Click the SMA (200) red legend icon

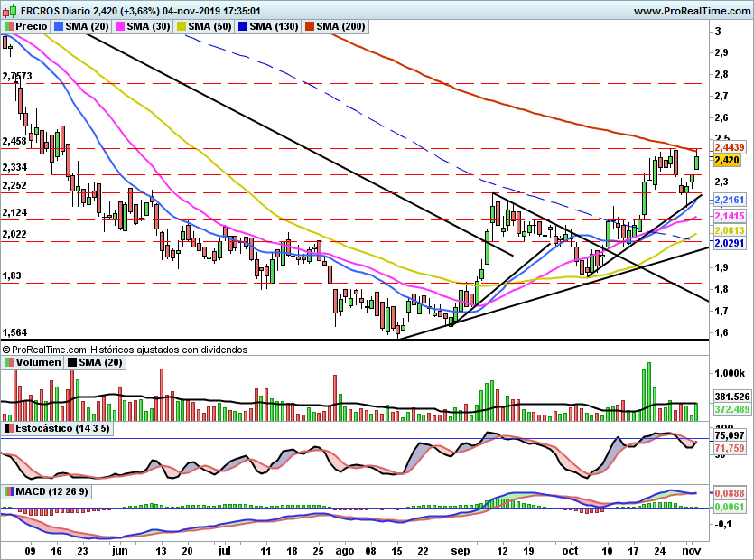(310, 26)
